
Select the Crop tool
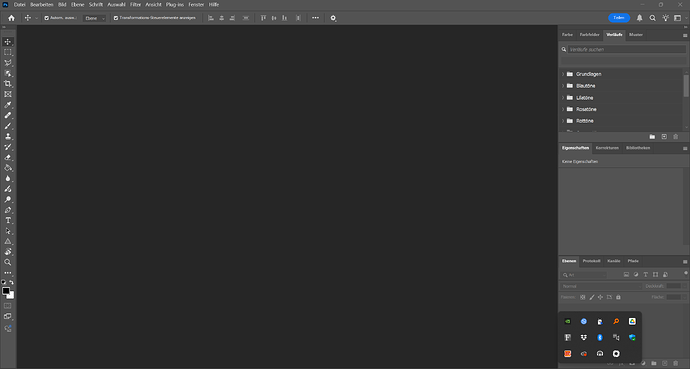[7, 84]
